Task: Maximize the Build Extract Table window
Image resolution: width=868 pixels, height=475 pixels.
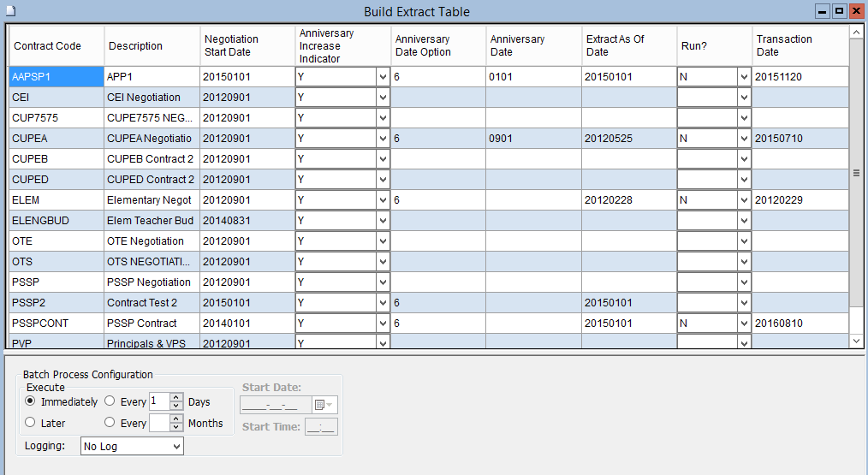Action: point(839,11)
